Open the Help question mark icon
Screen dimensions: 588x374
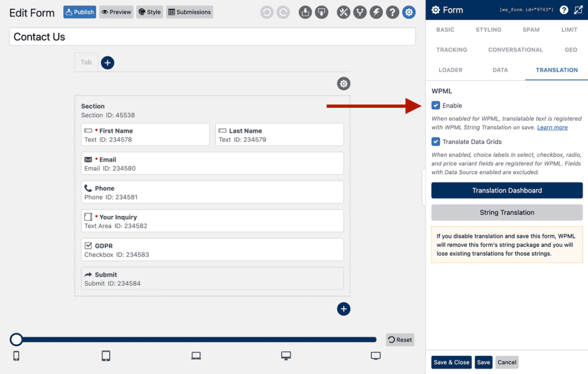click(x=392, y=12)
